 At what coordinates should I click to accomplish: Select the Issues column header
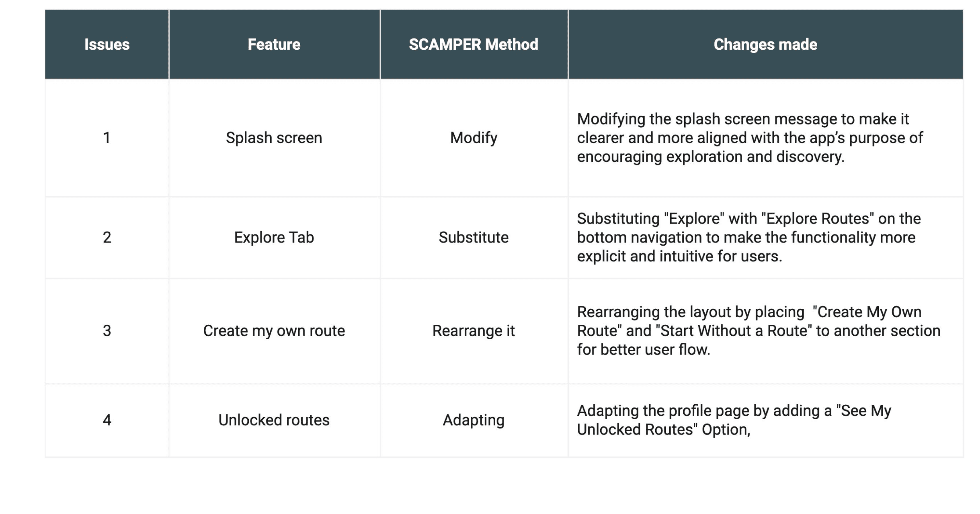pos(107,45)
